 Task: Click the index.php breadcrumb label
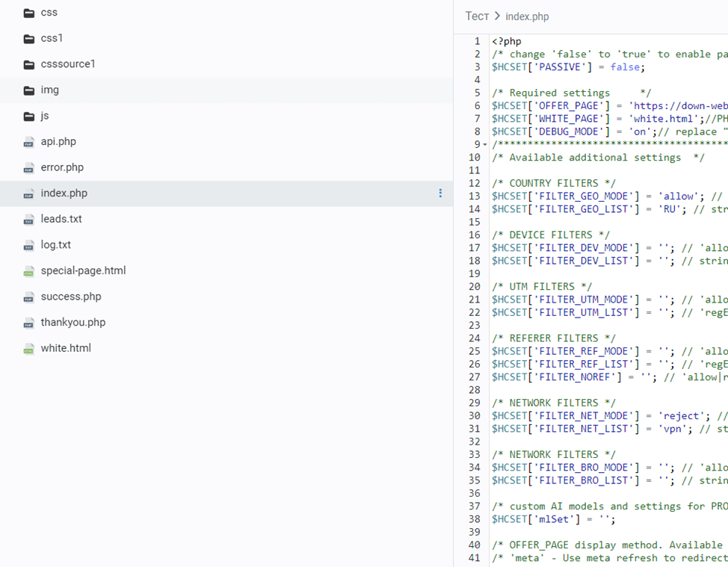tap(527, 16)
